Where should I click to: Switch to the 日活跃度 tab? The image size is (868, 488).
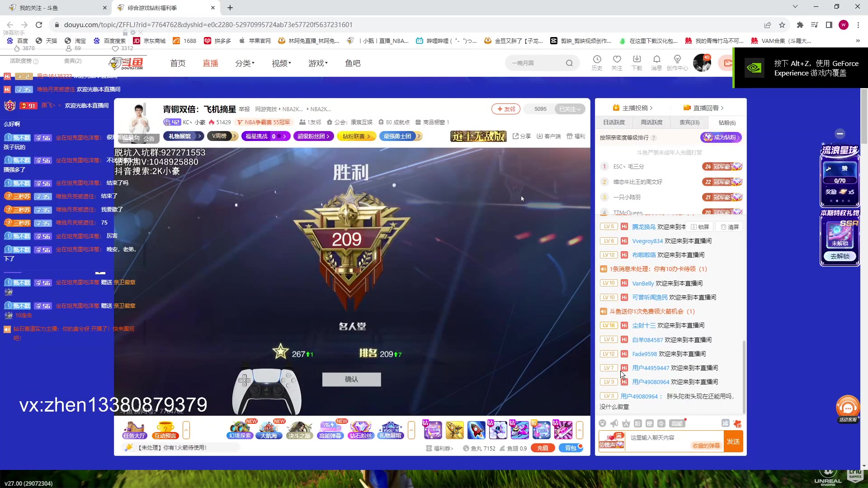pyautogui.click(x=613, y=122)
